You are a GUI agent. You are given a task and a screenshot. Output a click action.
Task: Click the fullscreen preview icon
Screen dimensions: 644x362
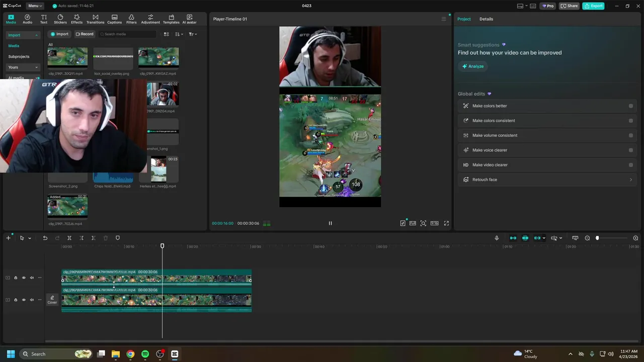(x=446, y=223)
